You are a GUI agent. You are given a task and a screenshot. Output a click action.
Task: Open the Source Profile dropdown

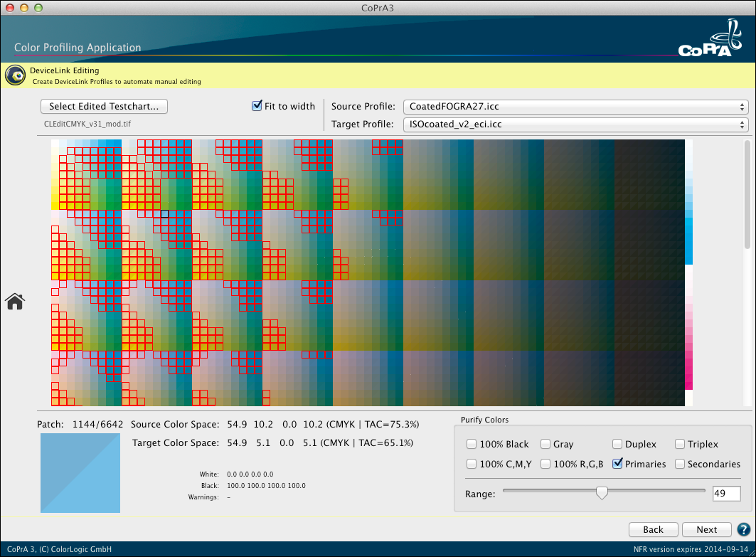pos(575,107)
